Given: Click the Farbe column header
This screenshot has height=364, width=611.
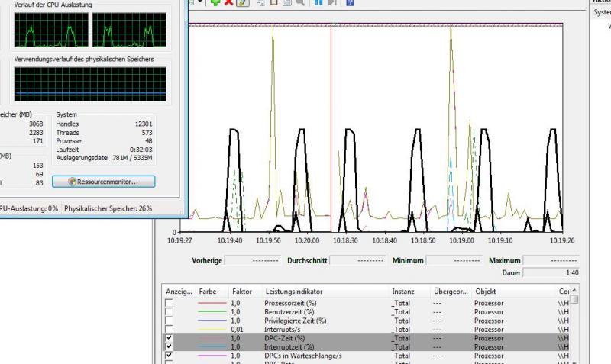Looking at the screenshot, I should [x=212, y=292].
